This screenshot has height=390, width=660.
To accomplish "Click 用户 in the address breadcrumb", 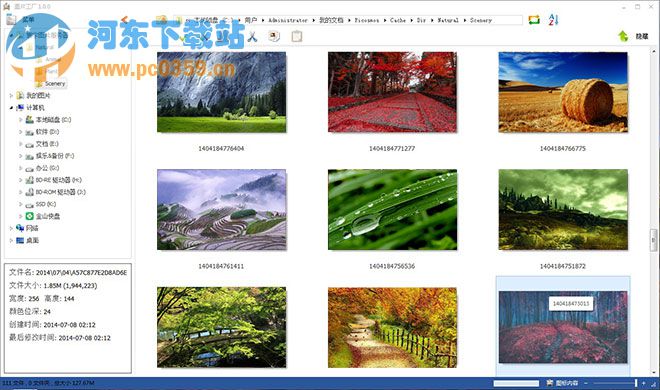I will click(x=250, y=20).
